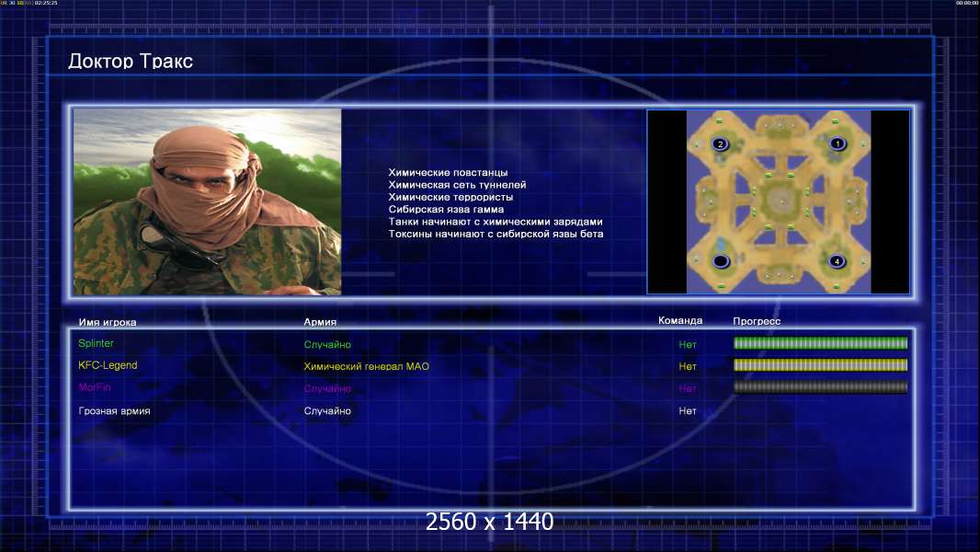Click the 'Армия' column header

click(320, 322)
